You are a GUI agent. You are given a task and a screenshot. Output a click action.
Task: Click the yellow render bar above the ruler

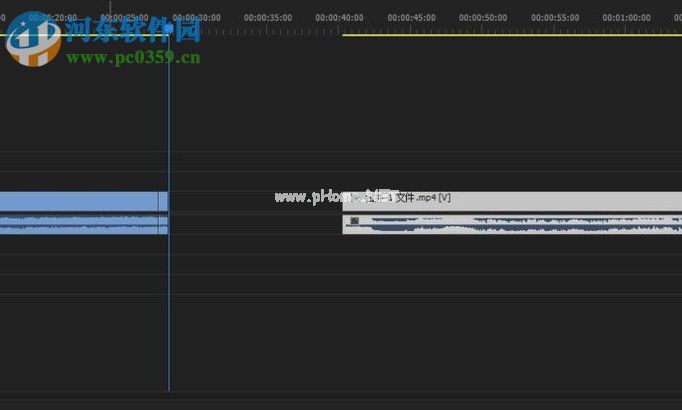[x=510, y=35]
